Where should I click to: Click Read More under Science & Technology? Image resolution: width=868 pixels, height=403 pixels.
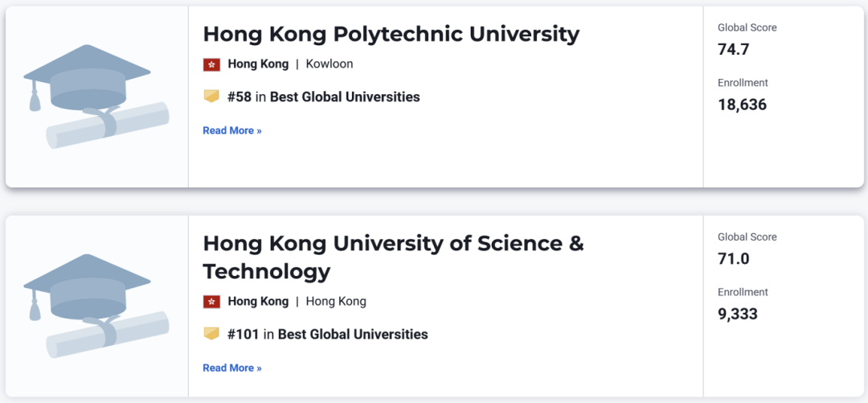[x=232, y=368]
